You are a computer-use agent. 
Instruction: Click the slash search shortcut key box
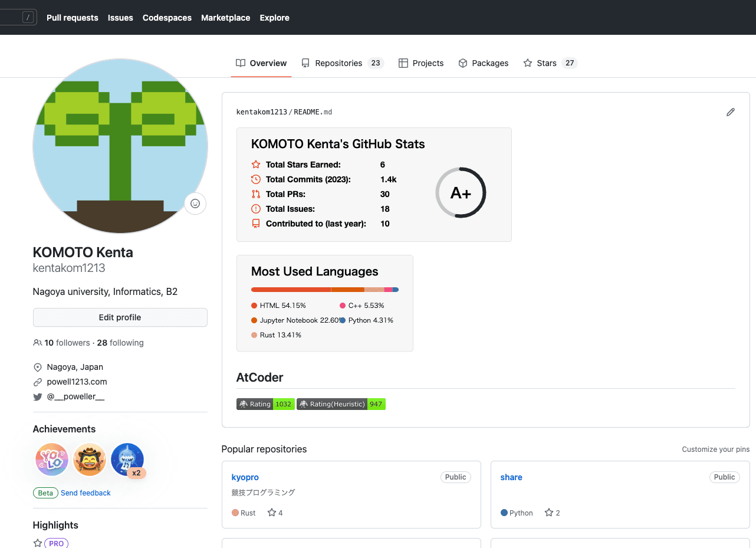[28, 18]
